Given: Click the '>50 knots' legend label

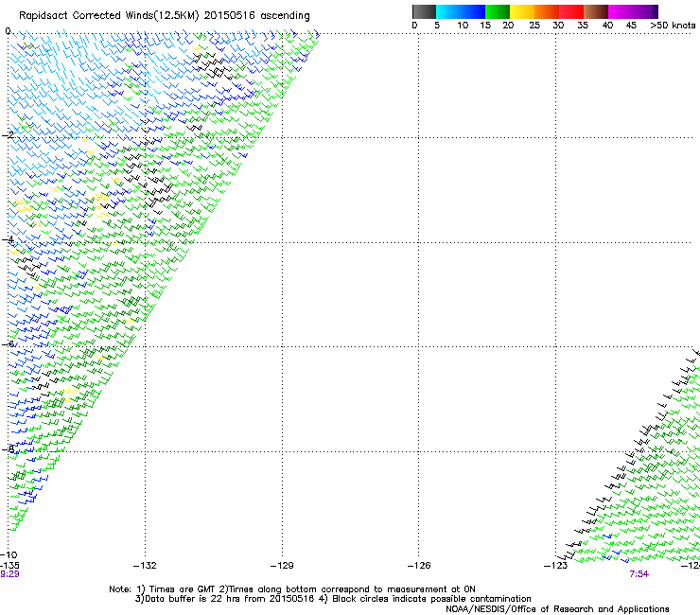Looking at the screenshot, I should coord(673,26).
